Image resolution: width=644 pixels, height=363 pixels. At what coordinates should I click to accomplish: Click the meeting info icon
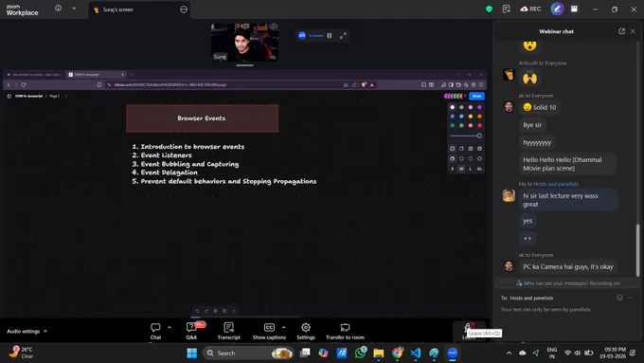pos(59,9)
